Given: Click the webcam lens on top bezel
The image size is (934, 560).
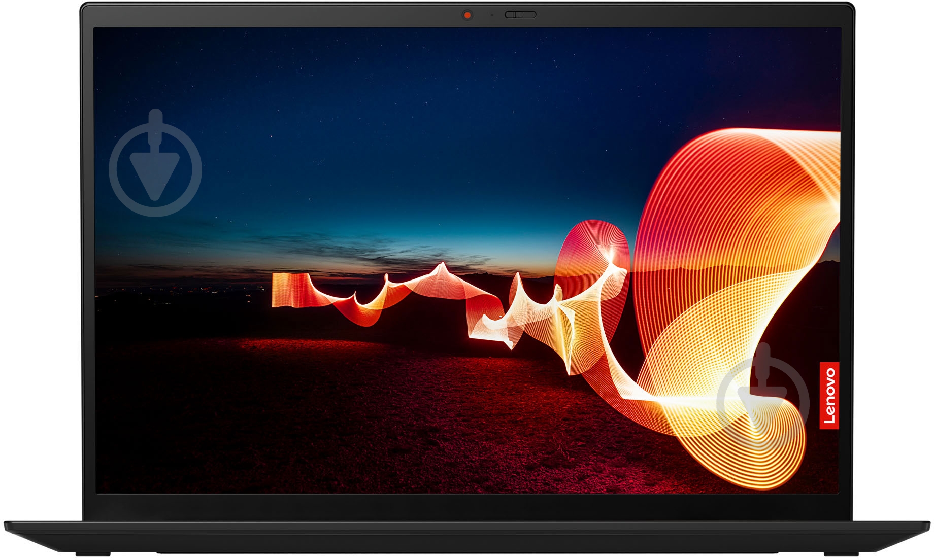Looking at the screenshot, I should point(467,15).
